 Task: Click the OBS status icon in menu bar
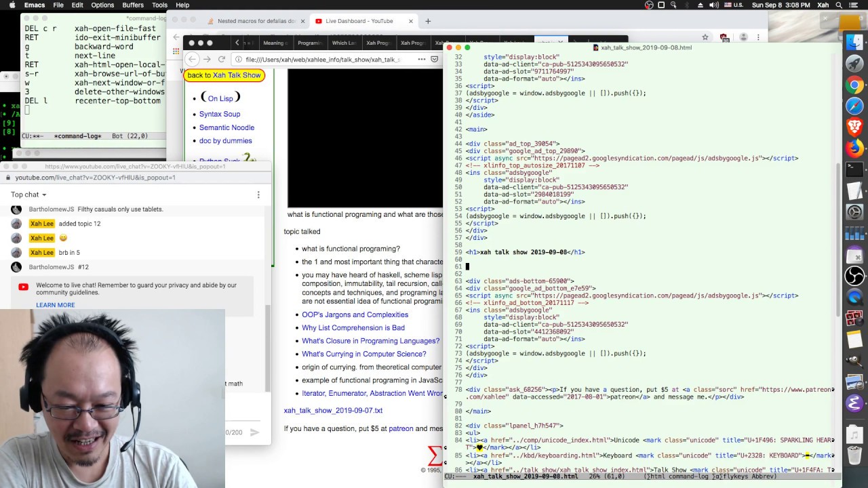click(x=649, y=5)
